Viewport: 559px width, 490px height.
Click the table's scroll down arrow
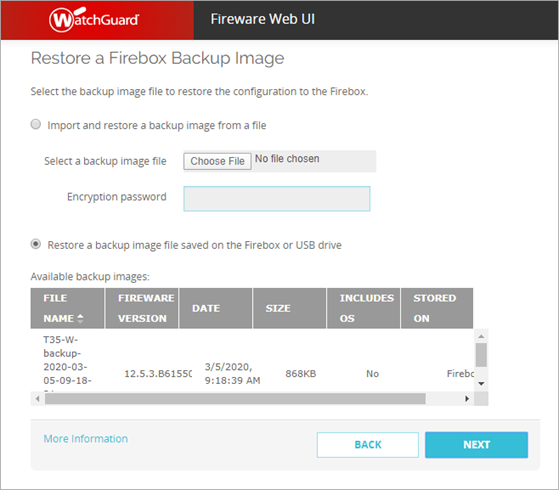[x=481, y=384]
